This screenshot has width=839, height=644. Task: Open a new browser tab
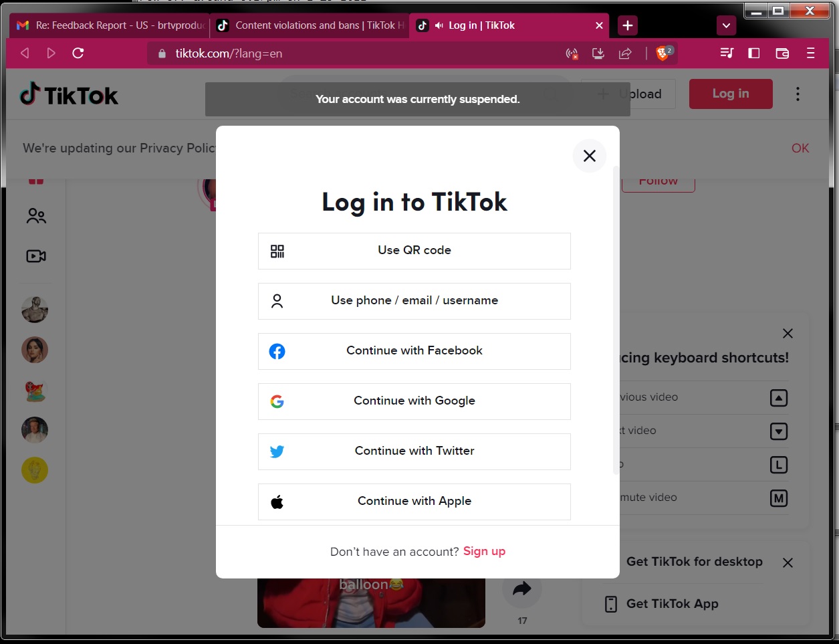[628, 25]
